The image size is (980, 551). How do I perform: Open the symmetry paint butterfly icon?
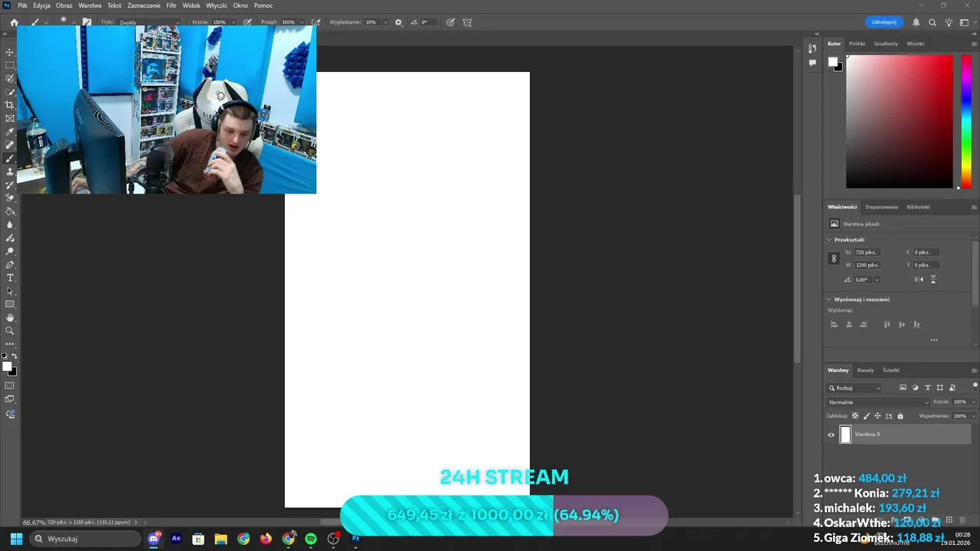point(467,22)
